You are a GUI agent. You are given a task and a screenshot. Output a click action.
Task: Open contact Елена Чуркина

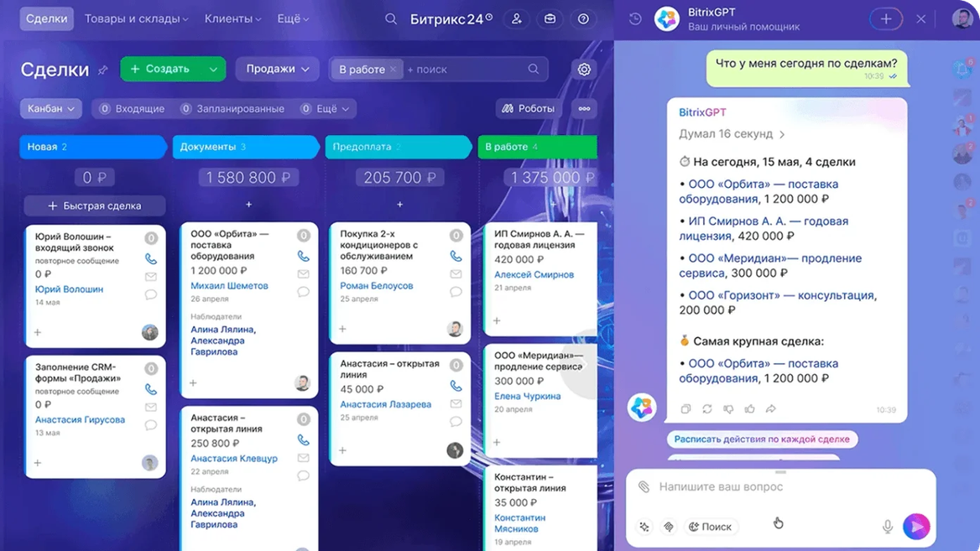528,396
